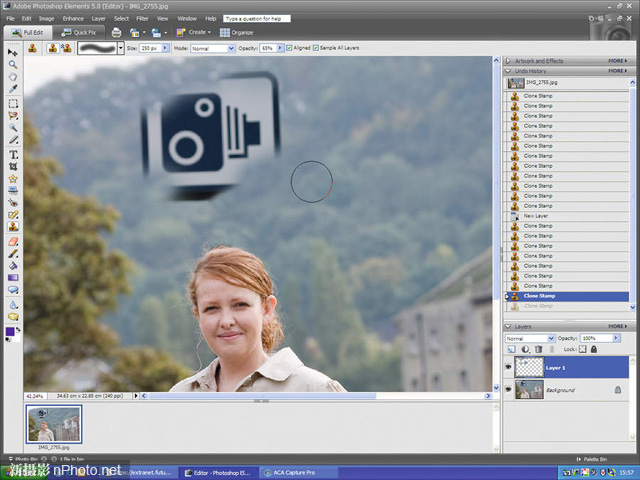
Task: Select the Blur water drop tool
Action: tap(13, 305)
